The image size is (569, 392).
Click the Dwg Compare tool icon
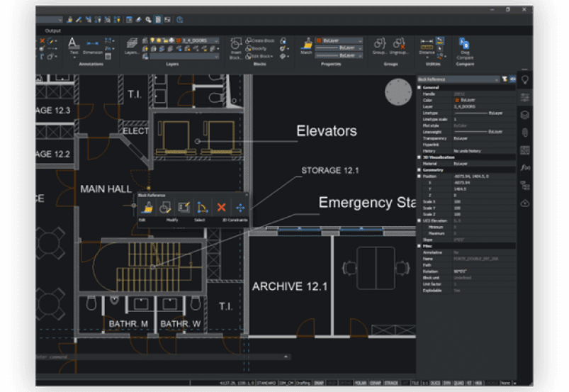point(464,45)
